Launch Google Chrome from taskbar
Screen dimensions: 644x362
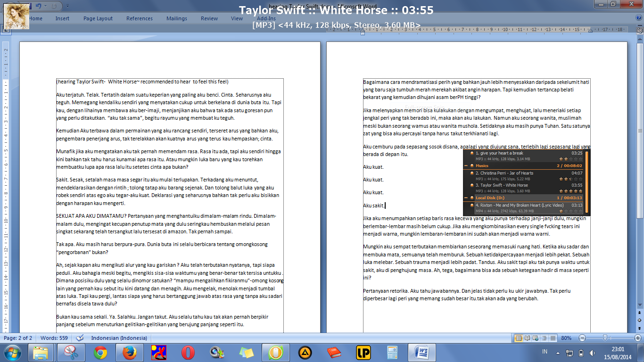pyautogui.click(x=100, y=353)
